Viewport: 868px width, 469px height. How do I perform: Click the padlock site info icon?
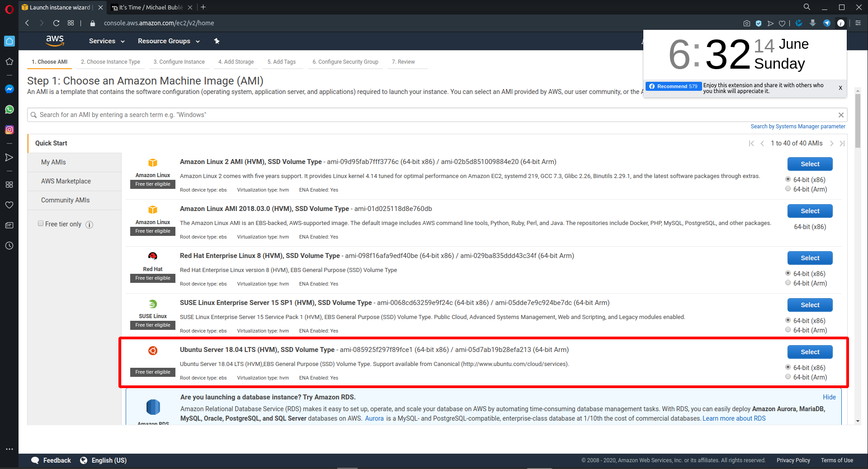pos(93,23)
